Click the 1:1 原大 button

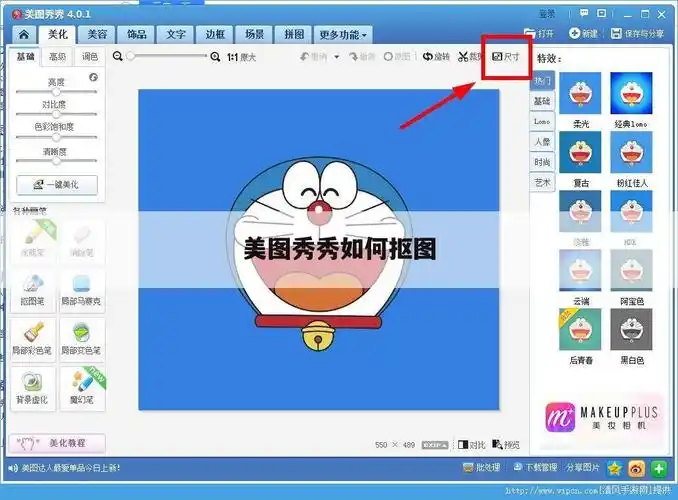click(x=241, y=57)
